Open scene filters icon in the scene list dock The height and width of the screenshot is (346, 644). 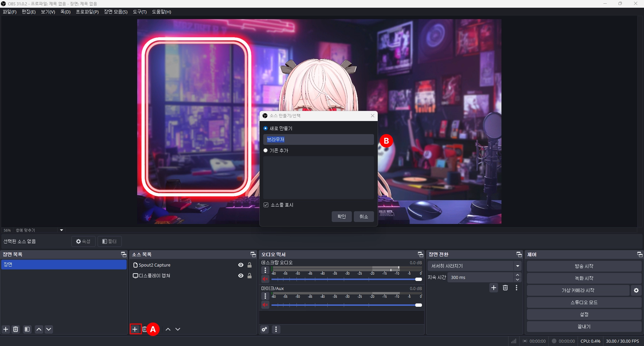[27, 329]
